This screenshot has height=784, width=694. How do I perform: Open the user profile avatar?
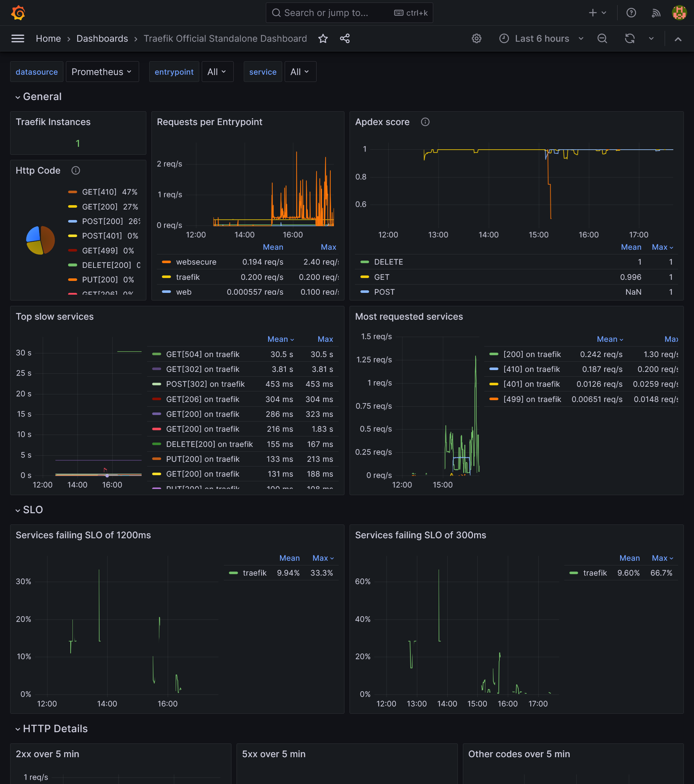[x=679, y=13]
